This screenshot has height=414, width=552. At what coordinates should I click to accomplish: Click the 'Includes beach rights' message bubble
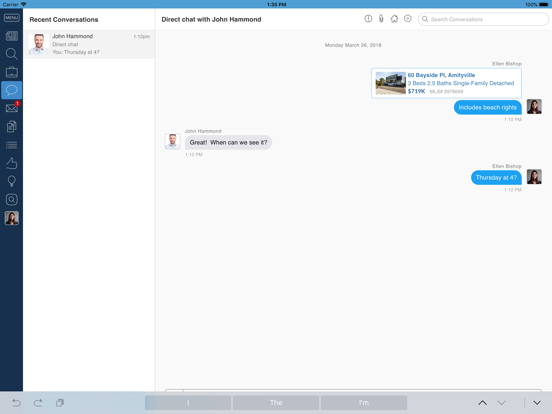point(488,107)
